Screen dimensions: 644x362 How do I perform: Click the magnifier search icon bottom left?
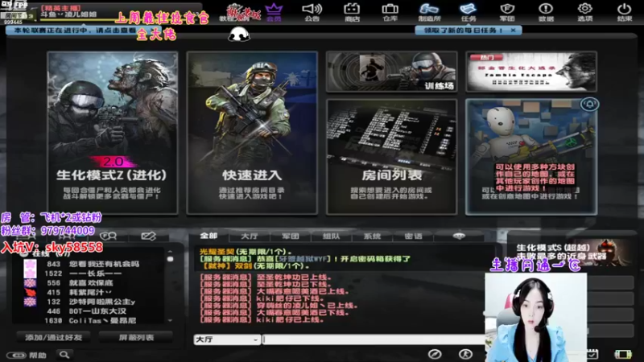[64, 355]
